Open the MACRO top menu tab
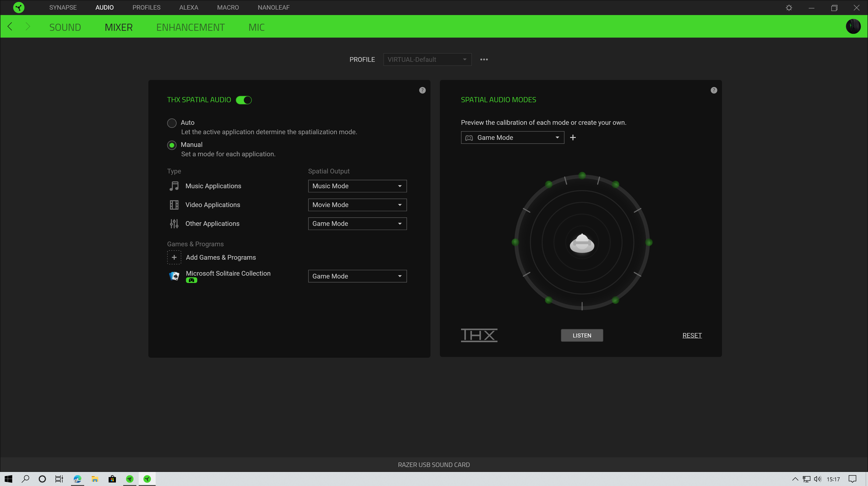868x486 pixels. click(228, 8)
